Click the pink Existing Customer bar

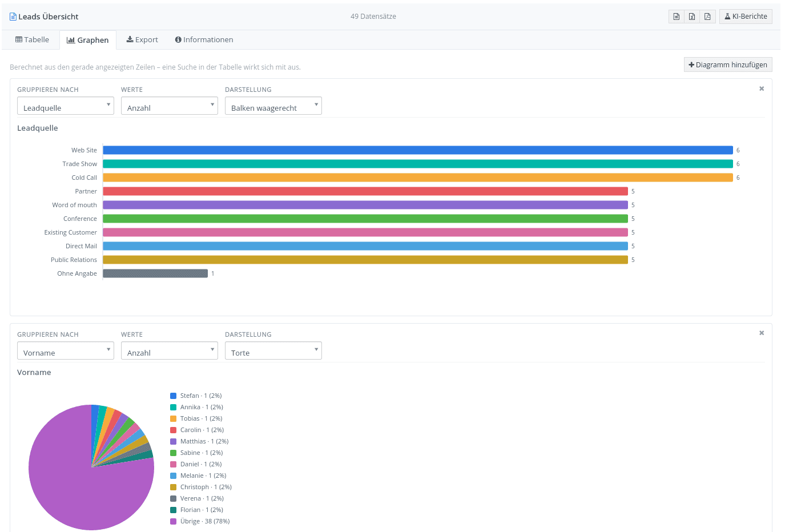(365, 232)
